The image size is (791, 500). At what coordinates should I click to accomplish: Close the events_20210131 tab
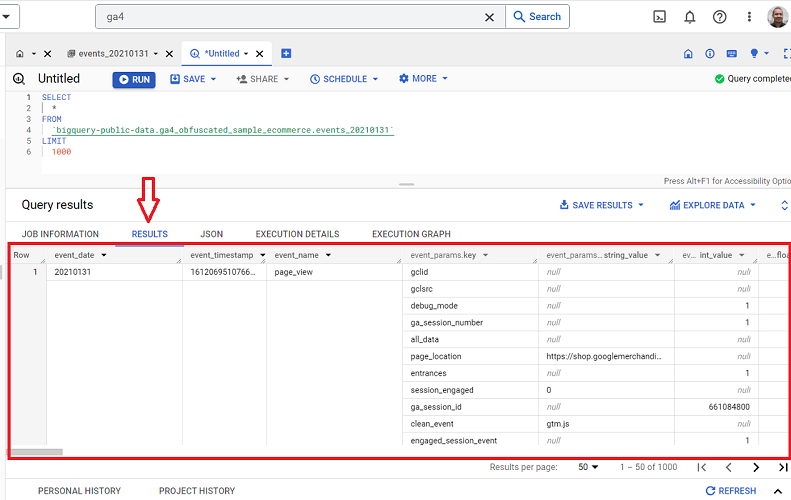click(x=170, y=53)
